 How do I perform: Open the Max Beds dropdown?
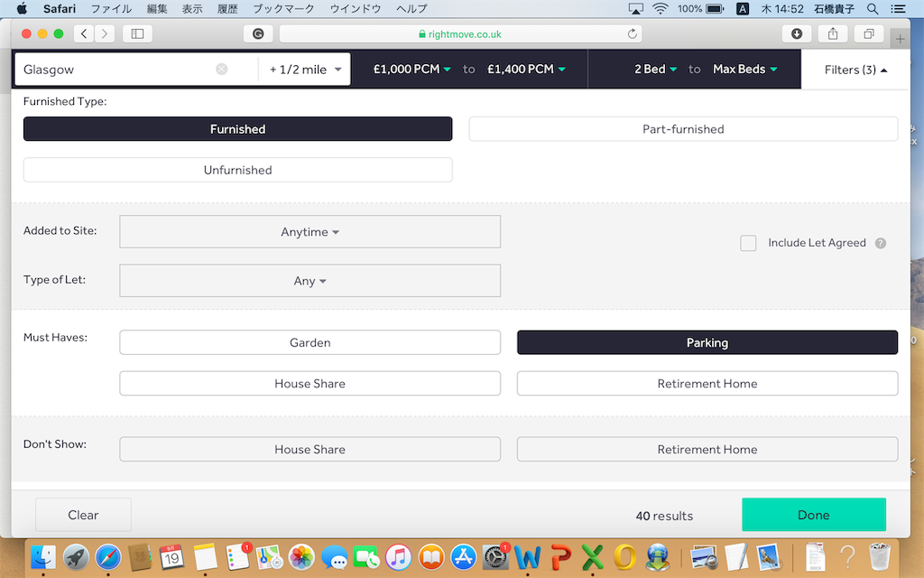[744, 69]
